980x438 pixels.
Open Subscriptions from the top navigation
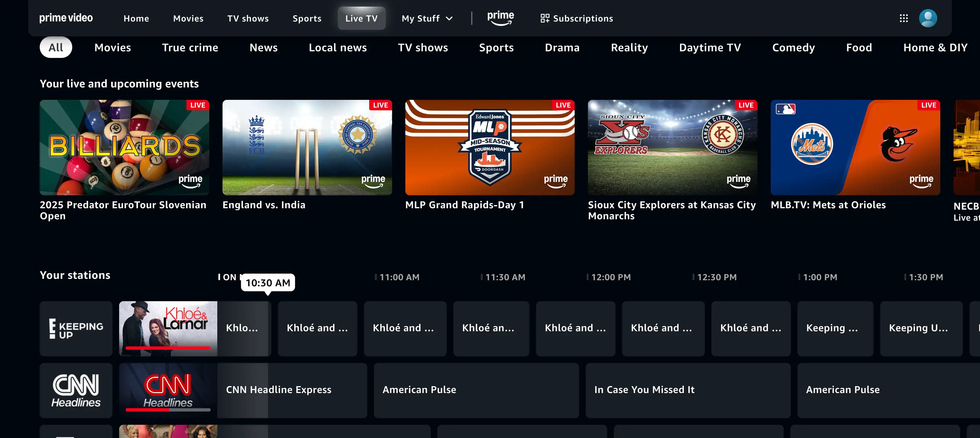[x=577, y=18]
